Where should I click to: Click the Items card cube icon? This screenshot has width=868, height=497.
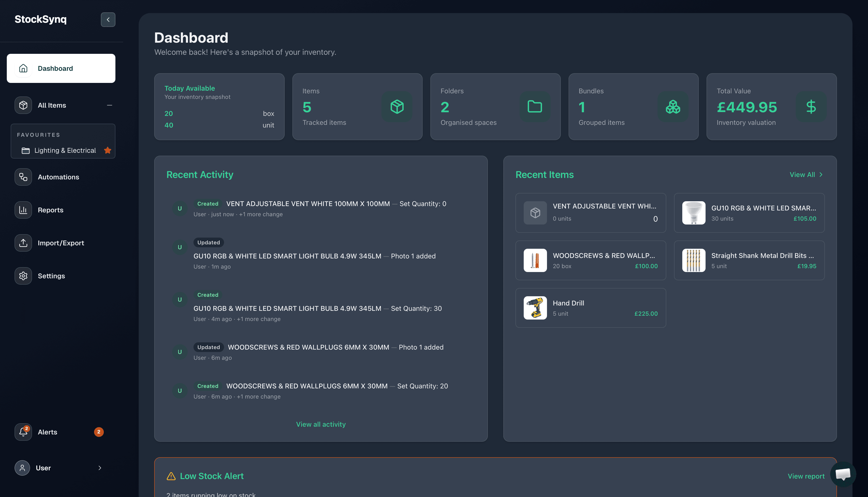[x=397, y=106]
